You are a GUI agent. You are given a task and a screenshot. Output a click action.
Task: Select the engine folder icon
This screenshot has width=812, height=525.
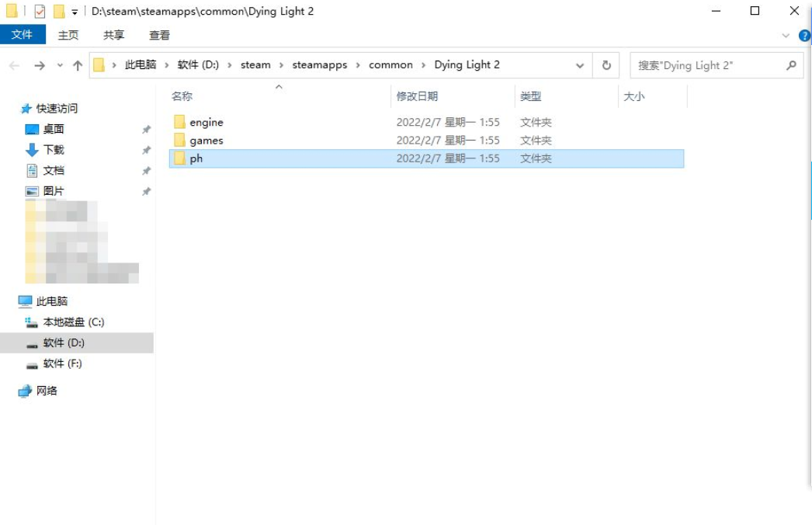click(x=179, y=122)
